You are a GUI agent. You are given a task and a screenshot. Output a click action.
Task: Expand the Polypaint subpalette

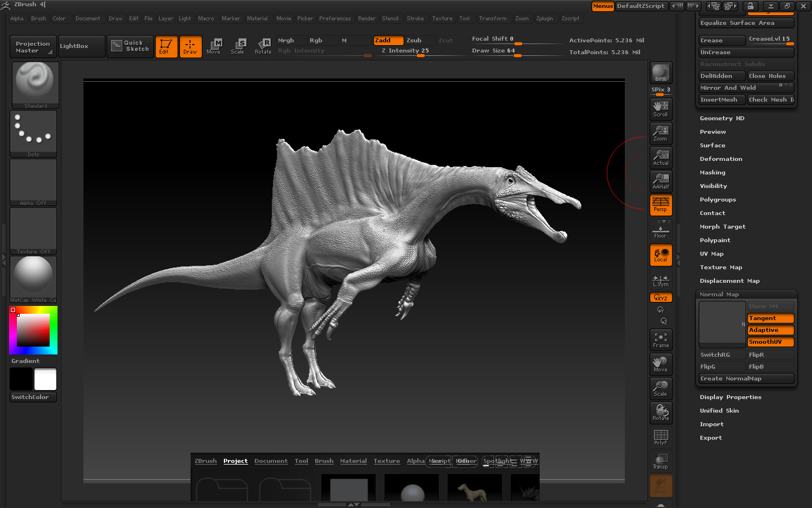click(x=714, y=240)
